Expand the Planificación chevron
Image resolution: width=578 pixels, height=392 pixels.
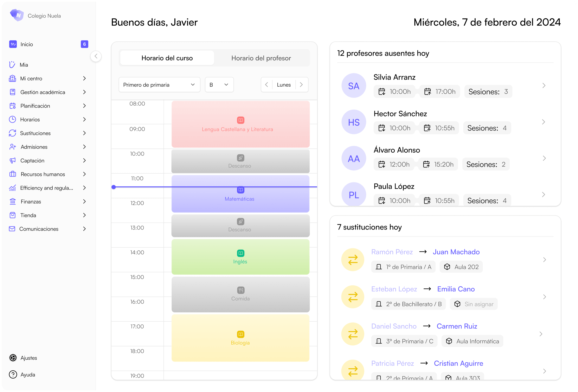pos(84,106)
